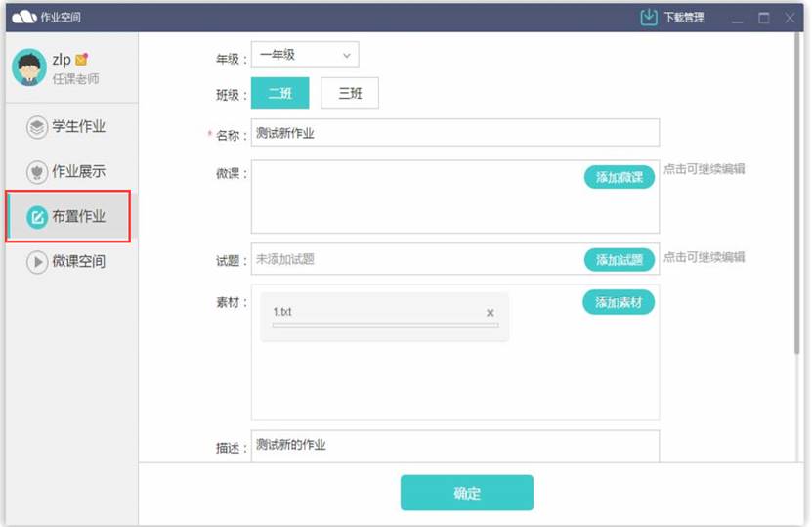The height and width of the screenshot is (527, 812).
Task: Click the cloud logo in the title bar
Action: pyautogui.click(x=23, y=17)
